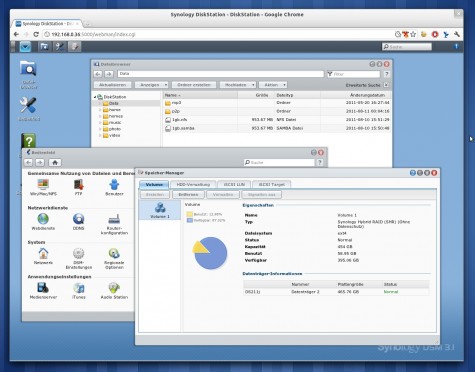Open the DDNS icon in Bedienfeld
Viewport: 475px width, 372px height.
pyautogui.click(x=79, y=222)
